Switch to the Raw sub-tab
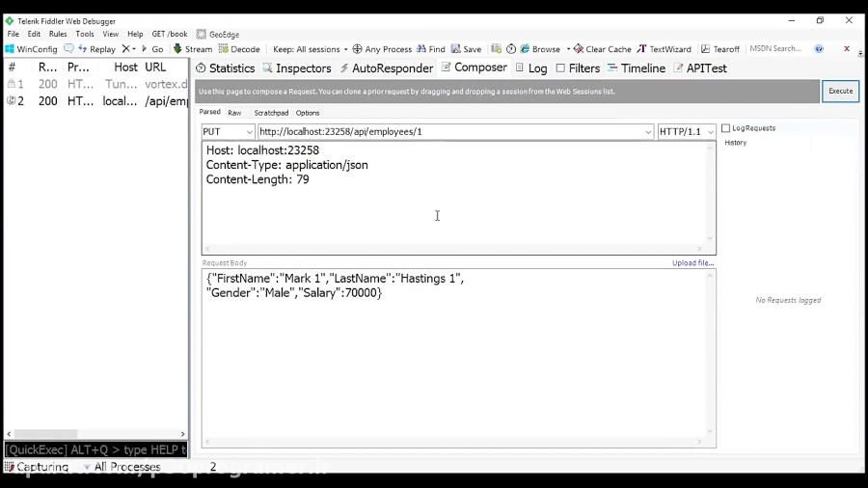The width and height of the screenshot is (868, 488). 234,113
